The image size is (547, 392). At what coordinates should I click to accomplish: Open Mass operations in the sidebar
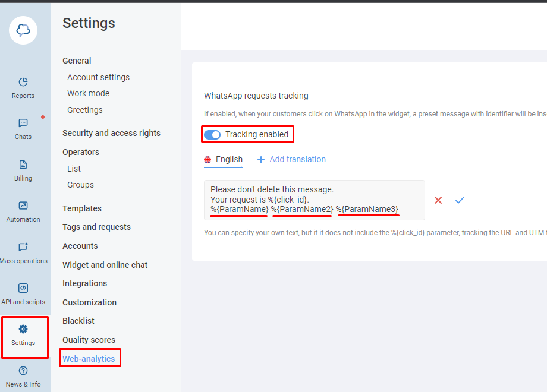click(23, 252)
